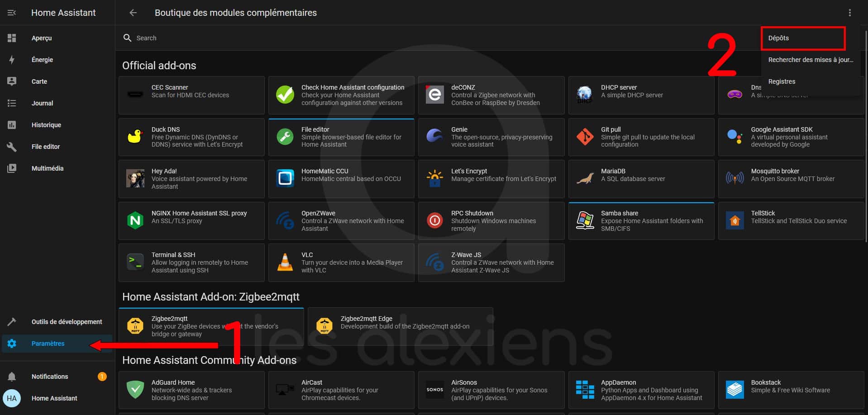Click the Mosquitto broker antenna icon
Viewport: 868px width, 415px height.
coord(734,178)
